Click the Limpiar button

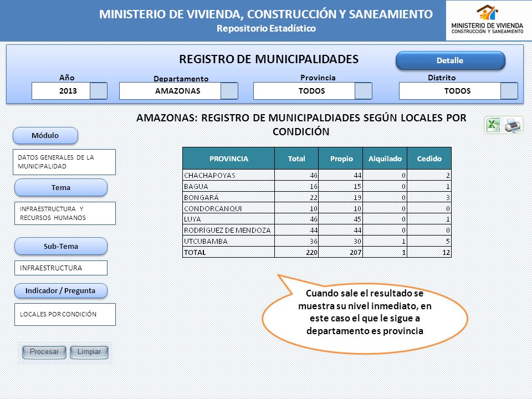(89, 352)
